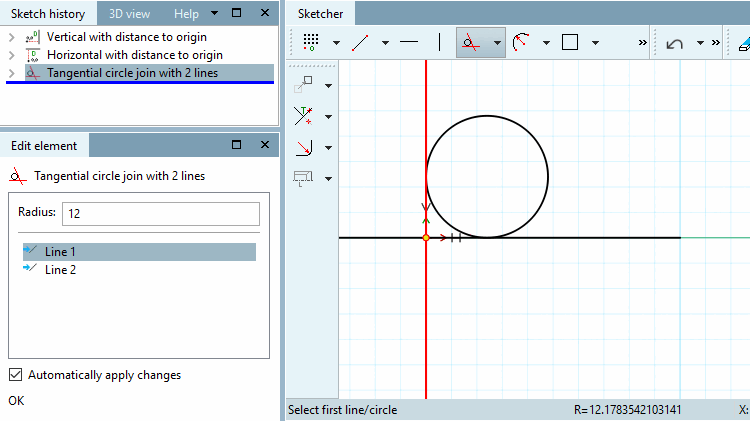
Task: Click the grid points tool icon
Action: coord(311,42)
